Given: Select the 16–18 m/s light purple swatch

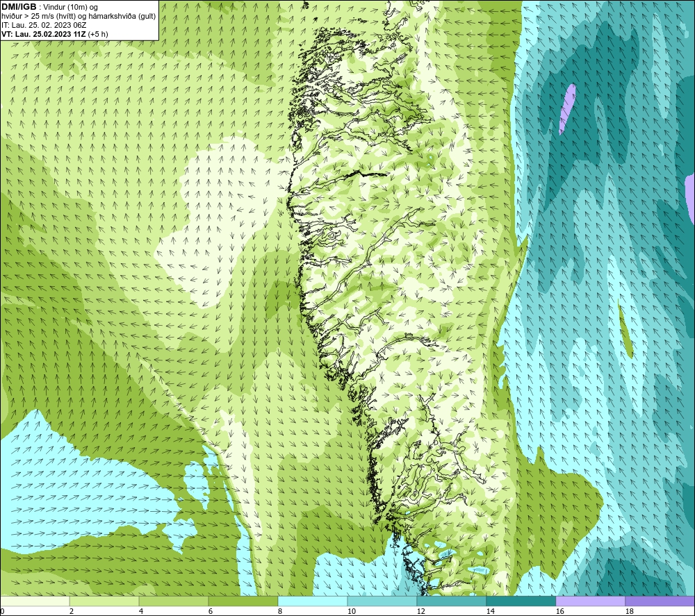Looking at the screenshot, I should pyautogui.click(x=590, y=601).
